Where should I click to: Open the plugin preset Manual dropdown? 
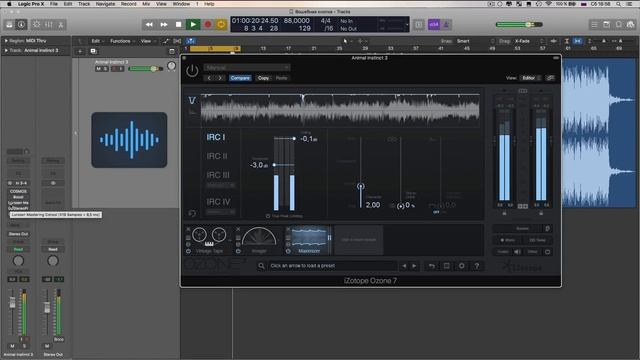point(247,67)
